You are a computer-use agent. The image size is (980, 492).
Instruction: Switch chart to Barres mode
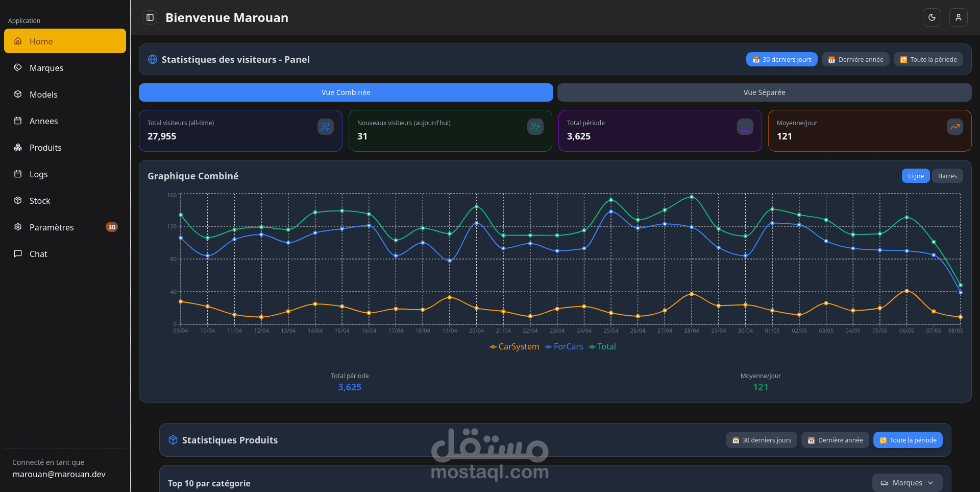click(947, 176)
